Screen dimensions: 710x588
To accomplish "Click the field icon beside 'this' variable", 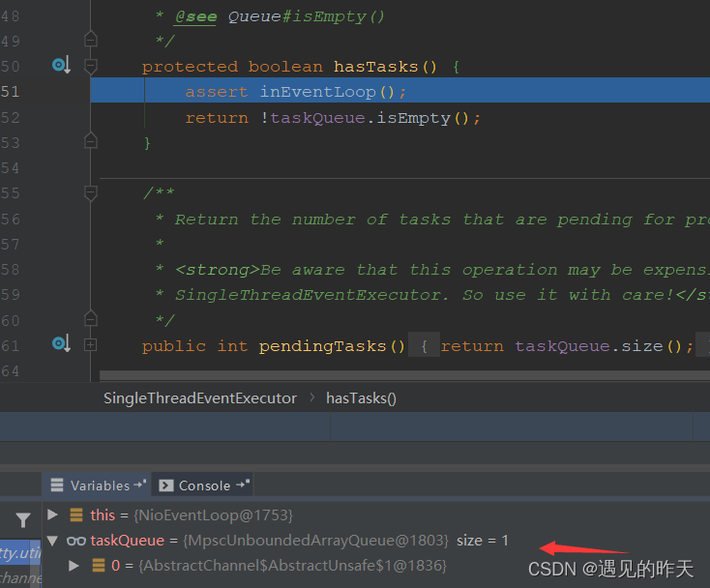I will pos(76,515).
